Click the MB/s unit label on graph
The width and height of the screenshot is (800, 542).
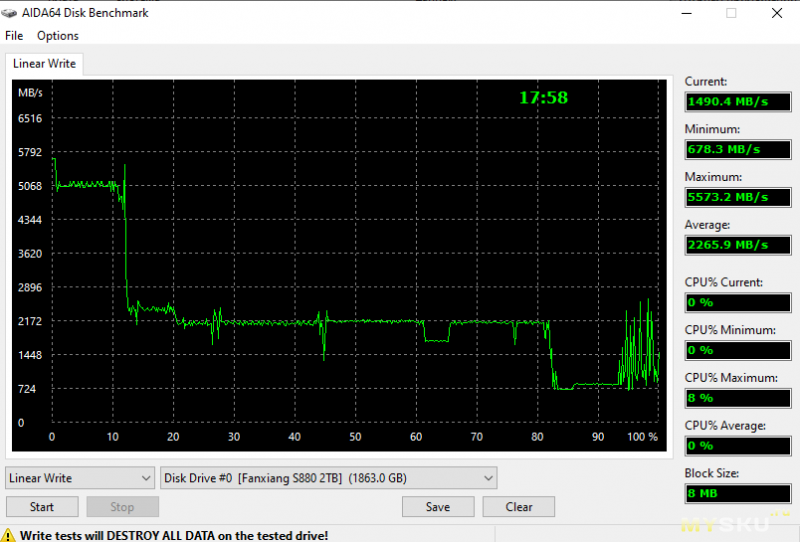coord(30,93)
